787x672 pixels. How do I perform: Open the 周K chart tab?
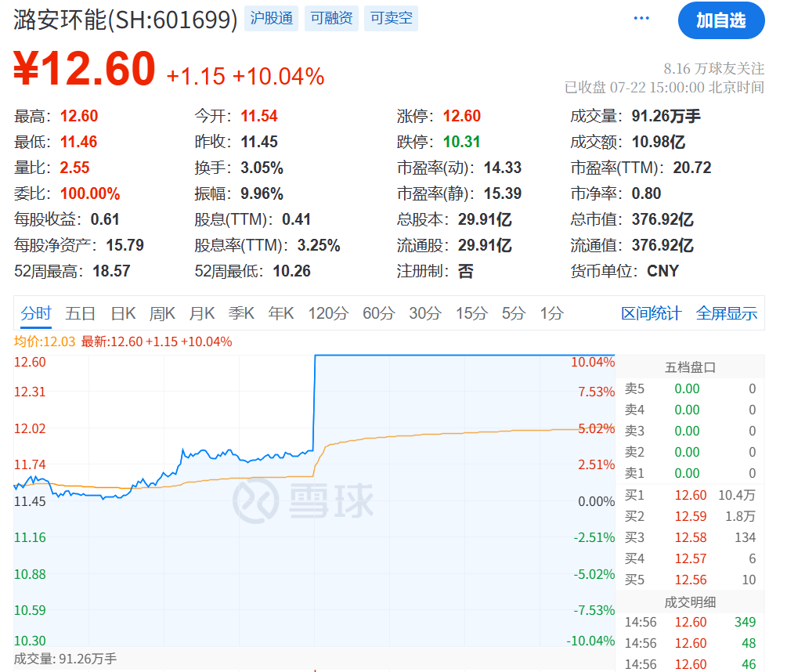click(x=162, y=313)
